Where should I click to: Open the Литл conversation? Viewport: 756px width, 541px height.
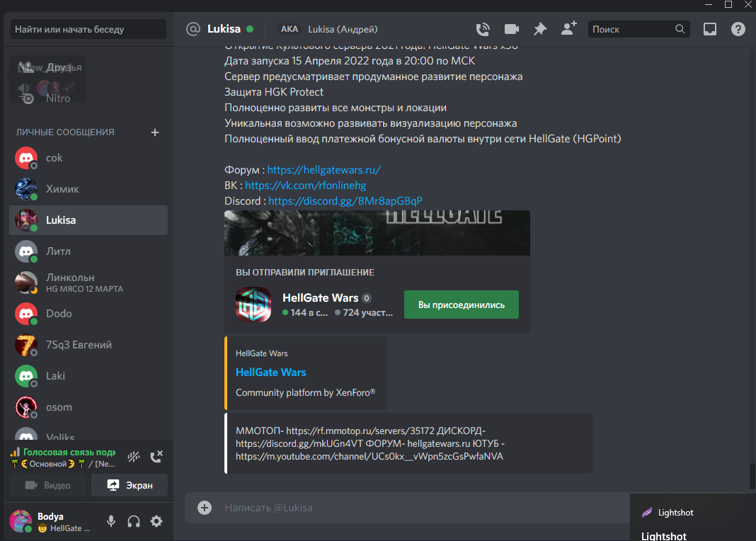(x=88, y=251)
